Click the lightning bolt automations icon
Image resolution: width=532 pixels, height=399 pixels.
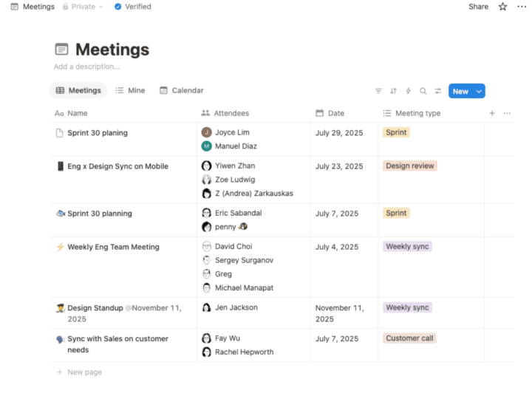coord(408,91)
